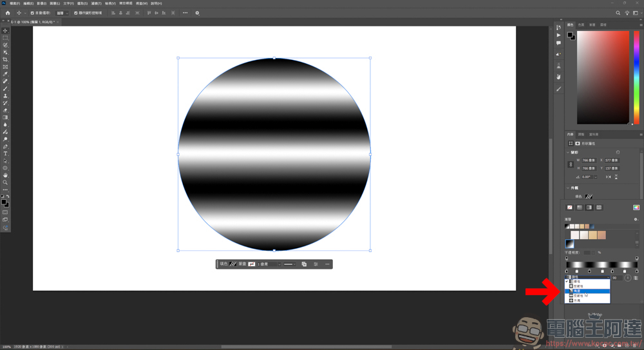Select the Eraser tool
Screen dimensions: 644x350
5,110
